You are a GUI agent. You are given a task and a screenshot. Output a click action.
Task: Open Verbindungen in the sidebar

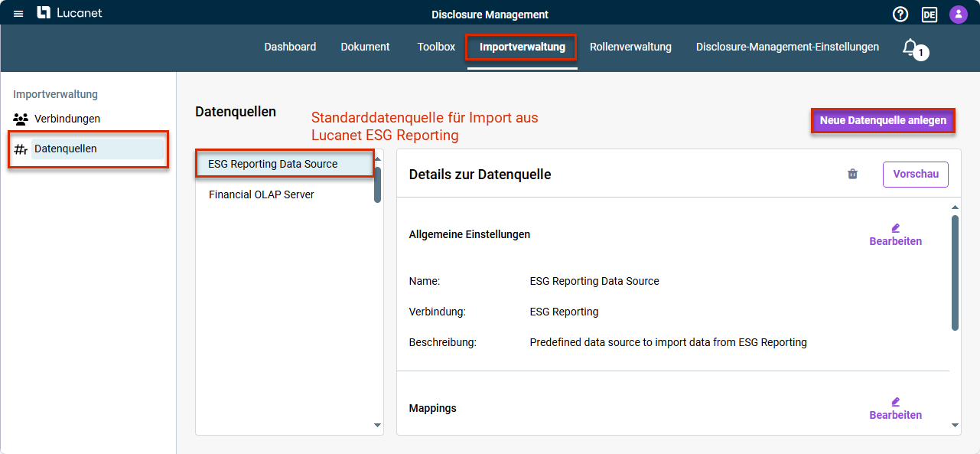pos(67,119)
